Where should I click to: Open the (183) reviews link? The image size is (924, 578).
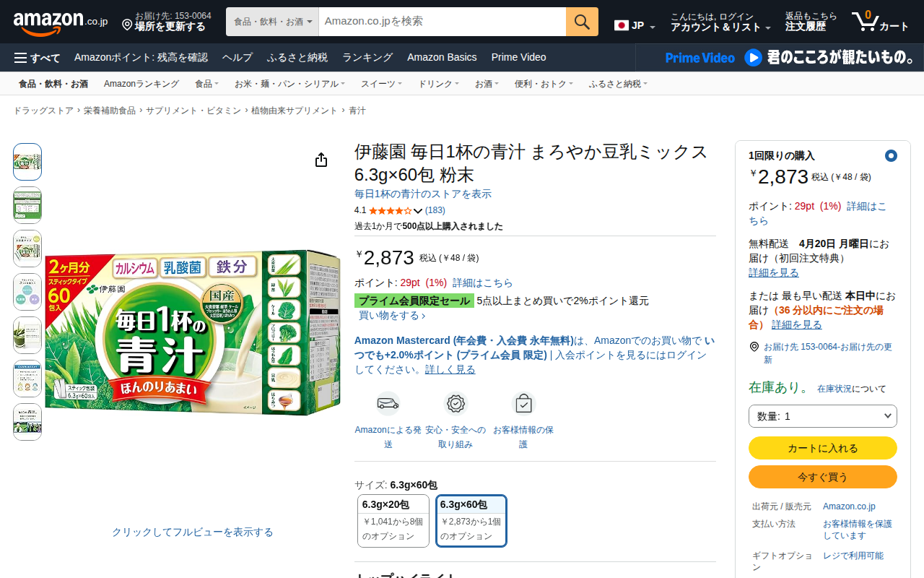pyautogui.click(x=435, y=210)
